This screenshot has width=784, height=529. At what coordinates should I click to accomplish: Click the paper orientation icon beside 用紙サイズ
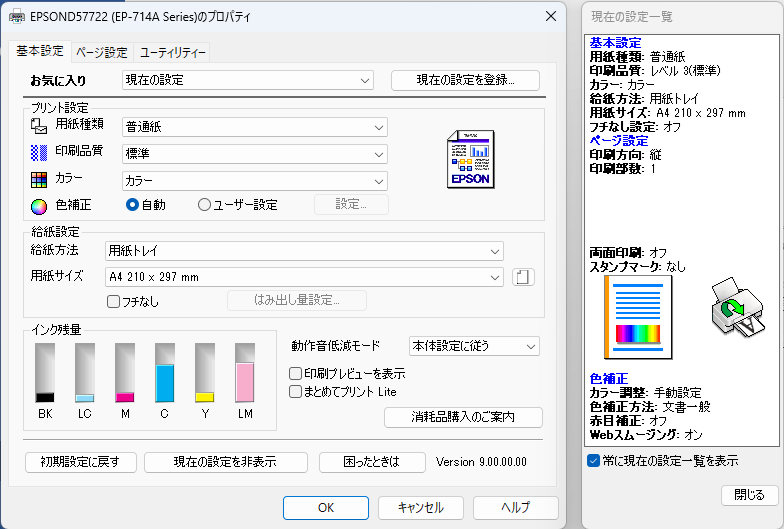coord(524,277)
